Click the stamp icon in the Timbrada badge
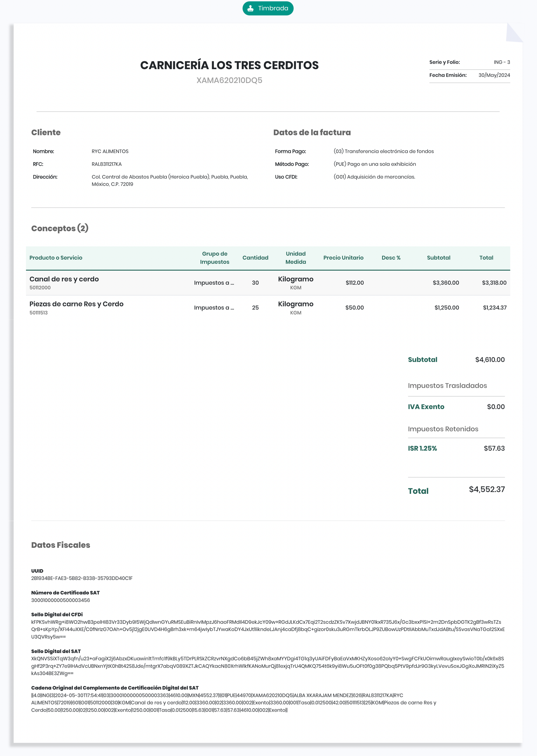The height and width of the screenshot is (756, 537). tap(250, 8)
